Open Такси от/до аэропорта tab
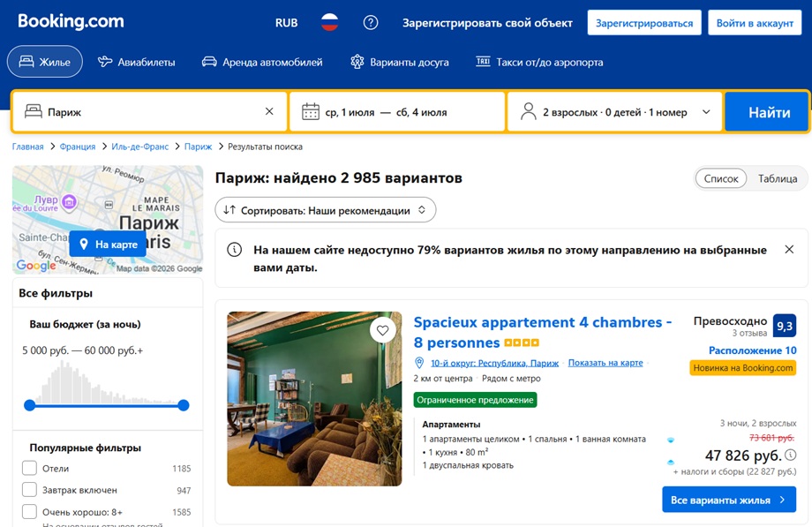Image resolution: width=812 pixels, height=527 pixels. pyautogui.click(x=539, y=62)
